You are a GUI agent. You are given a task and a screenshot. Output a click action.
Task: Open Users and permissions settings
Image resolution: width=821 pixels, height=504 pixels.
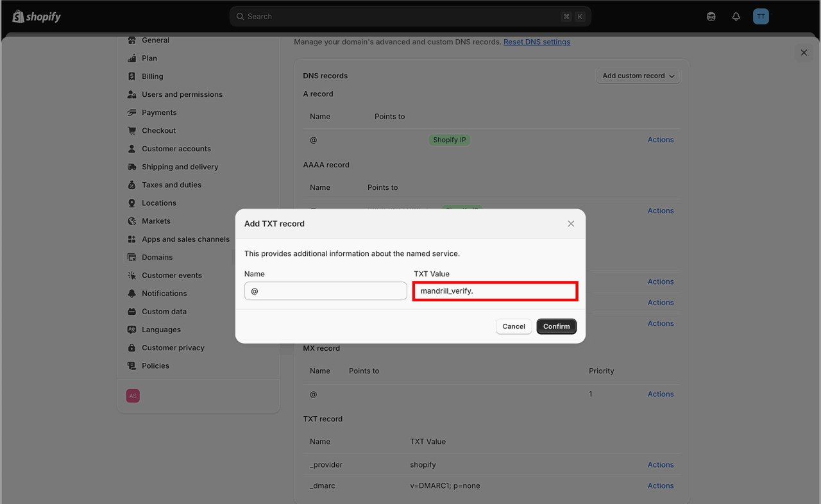click(182, 94)
